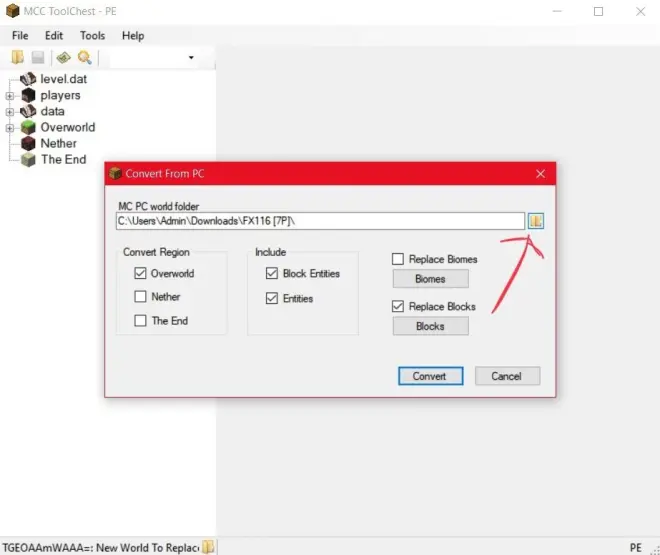Click the Blocks button
Image resolution: width=660 pixels, height=555 pixels.
click(431, 326)
